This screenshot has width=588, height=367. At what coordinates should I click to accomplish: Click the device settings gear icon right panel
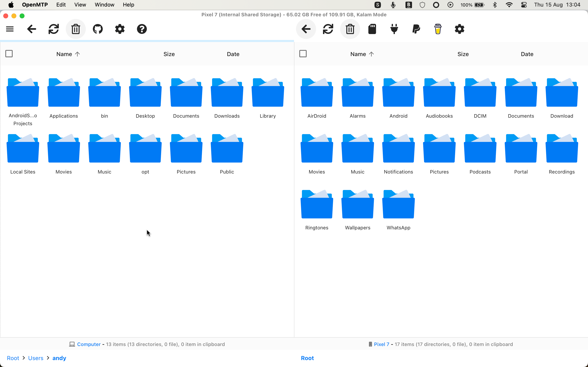click(x=459, y=29)
